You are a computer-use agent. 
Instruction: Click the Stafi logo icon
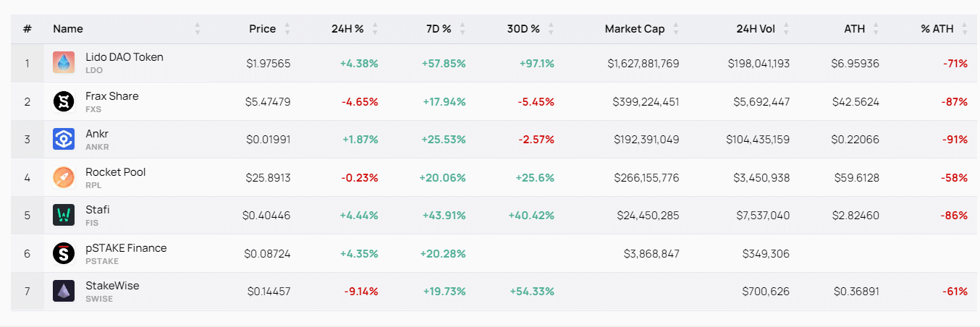(64, 215)
